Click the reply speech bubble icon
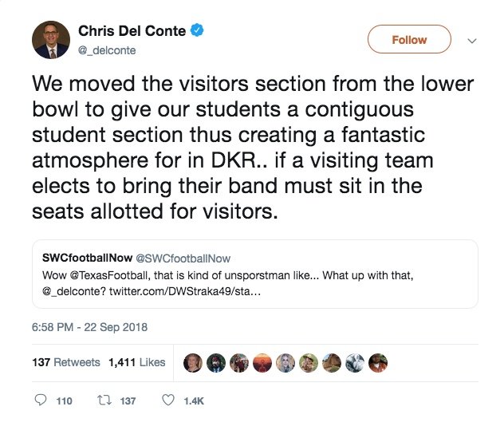504x442 pixels. [41, 401]
